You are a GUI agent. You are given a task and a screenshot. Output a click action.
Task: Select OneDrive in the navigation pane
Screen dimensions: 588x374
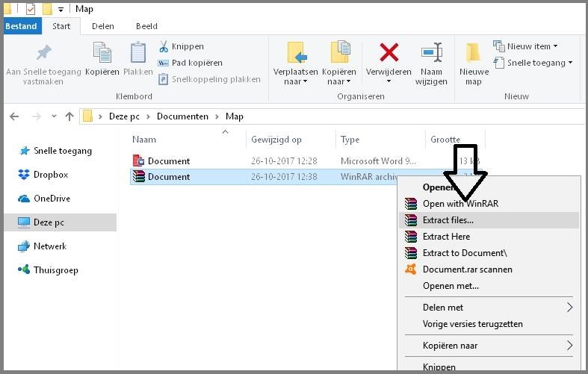click(44, 199)
